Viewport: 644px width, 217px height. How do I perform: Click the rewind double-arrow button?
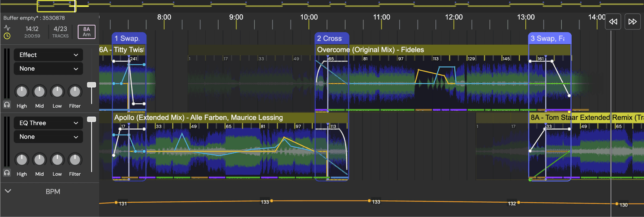click(613, 22)
